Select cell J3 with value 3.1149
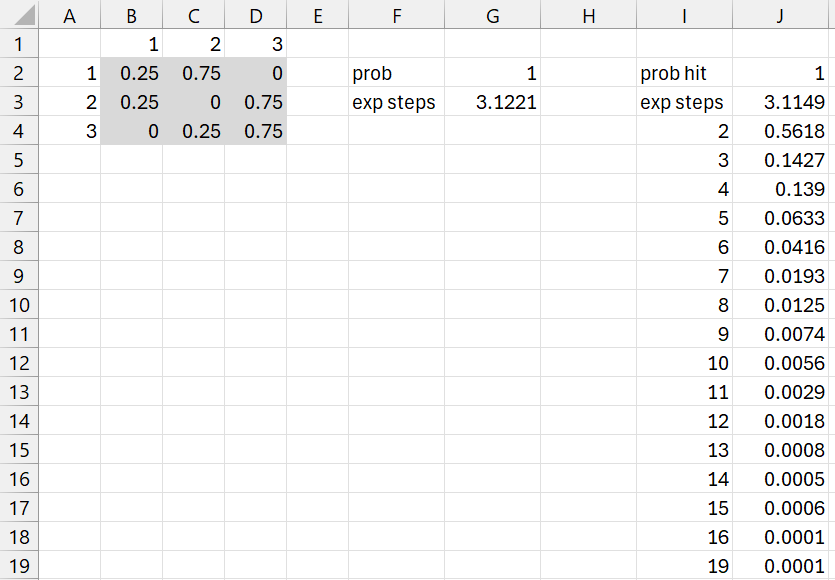 pyautogui.click(x=780, y=101)
